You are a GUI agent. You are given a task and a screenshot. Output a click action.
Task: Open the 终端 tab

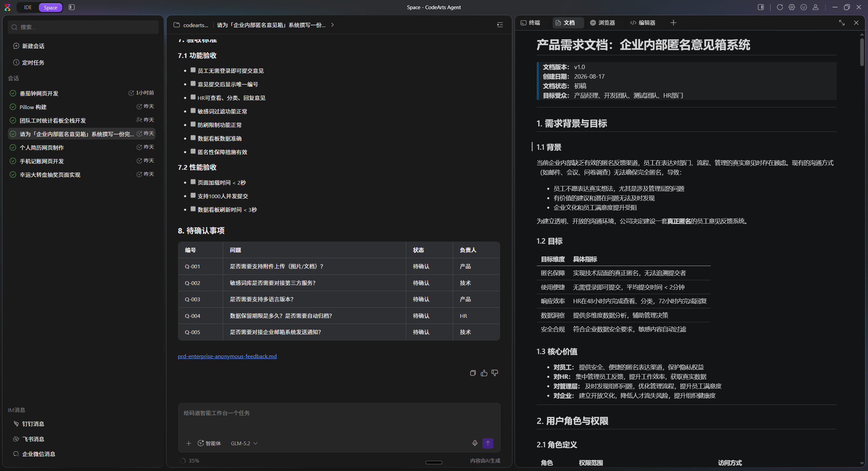pos(531,23)
